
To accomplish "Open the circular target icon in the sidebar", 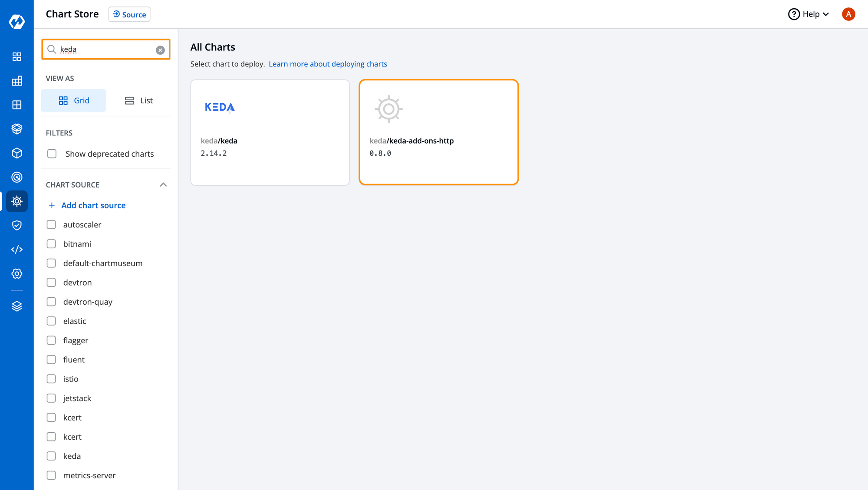I will click(17, 177).
